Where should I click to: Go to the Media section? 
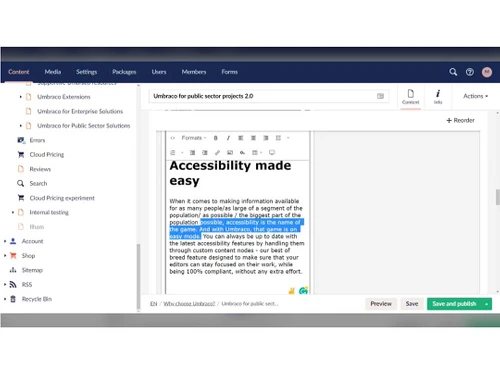click(x=53, y=72)
